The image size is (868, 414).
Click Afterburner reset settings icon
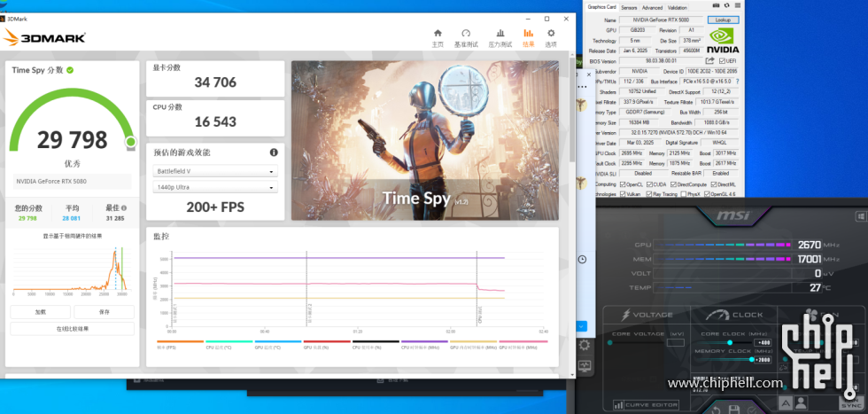click(717, 410)
